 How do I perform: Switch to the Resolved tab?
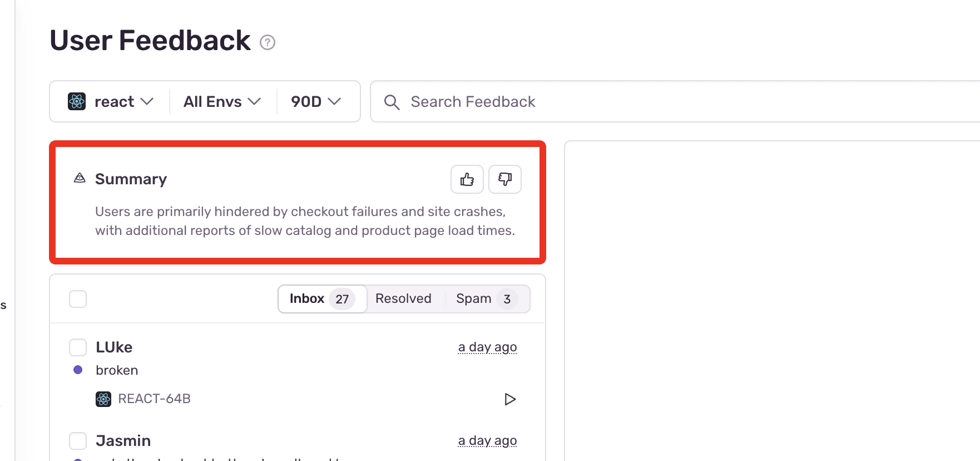coord(403,298)
